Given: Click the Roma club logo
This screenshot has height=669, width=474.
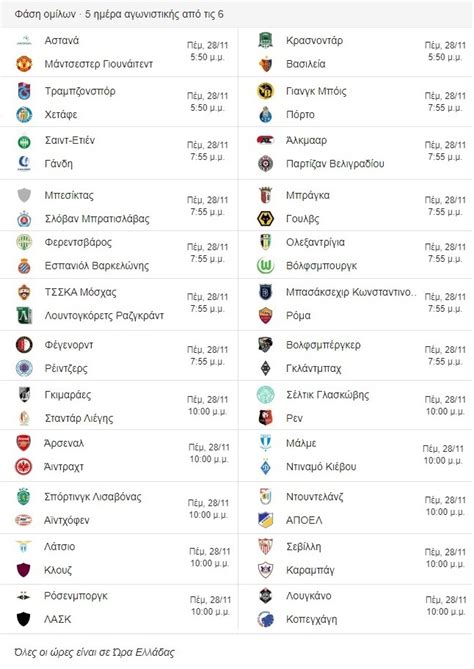Looking at the screenshot, I should click(265, 316).
